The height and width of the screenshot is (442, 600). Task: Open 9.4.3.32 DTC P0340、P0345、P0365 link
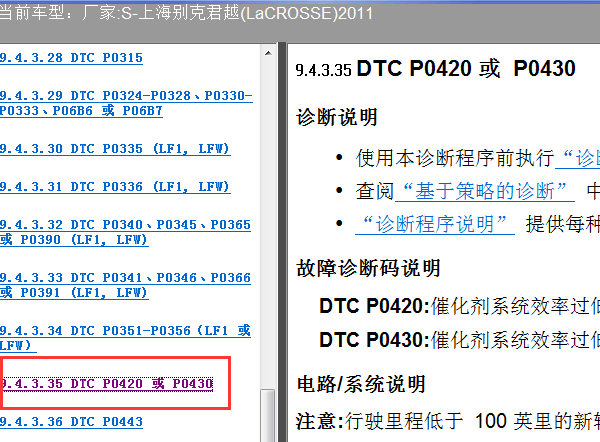click(126, 232)
